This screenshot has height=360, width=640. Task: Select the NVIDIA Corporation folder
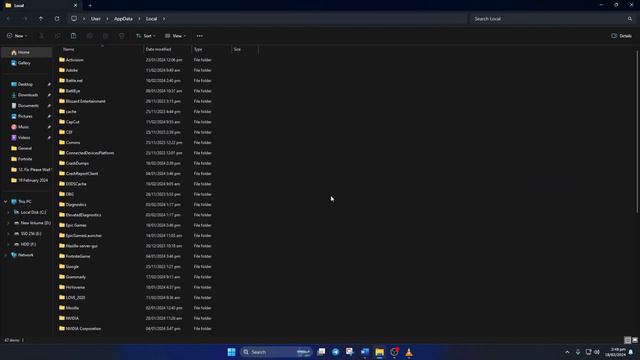[x=83, y=329]
